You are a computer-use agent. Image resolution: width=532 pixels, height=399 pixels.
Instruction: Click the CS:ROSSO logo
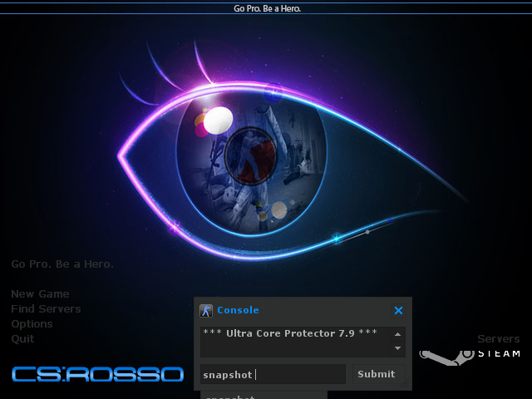97,374
